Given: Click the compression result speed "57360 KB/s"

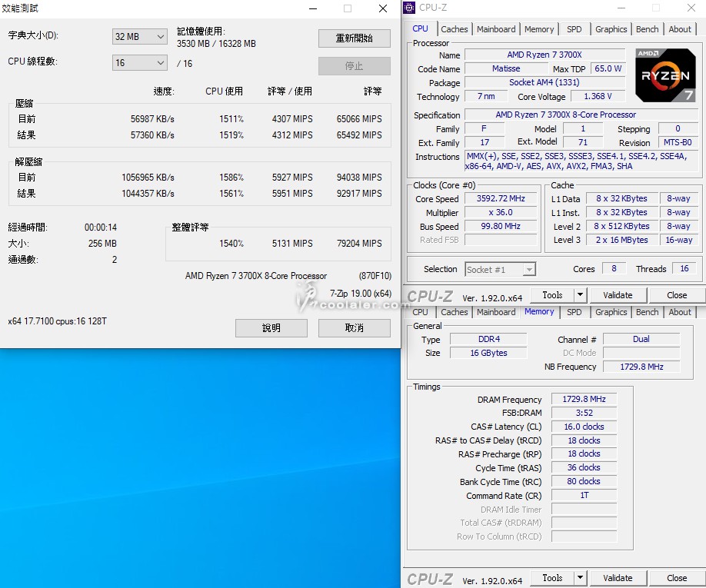Looking at the screenshot, I should (x=152, y=135).
